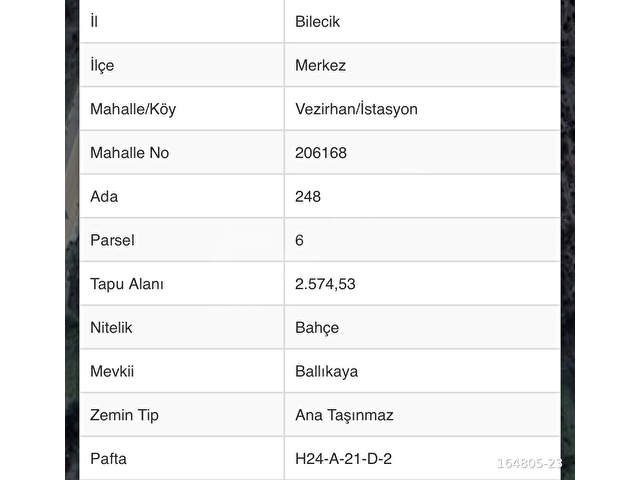640x480 pixels.
Task: Click the Merkez district value
Action: [320, 65]
